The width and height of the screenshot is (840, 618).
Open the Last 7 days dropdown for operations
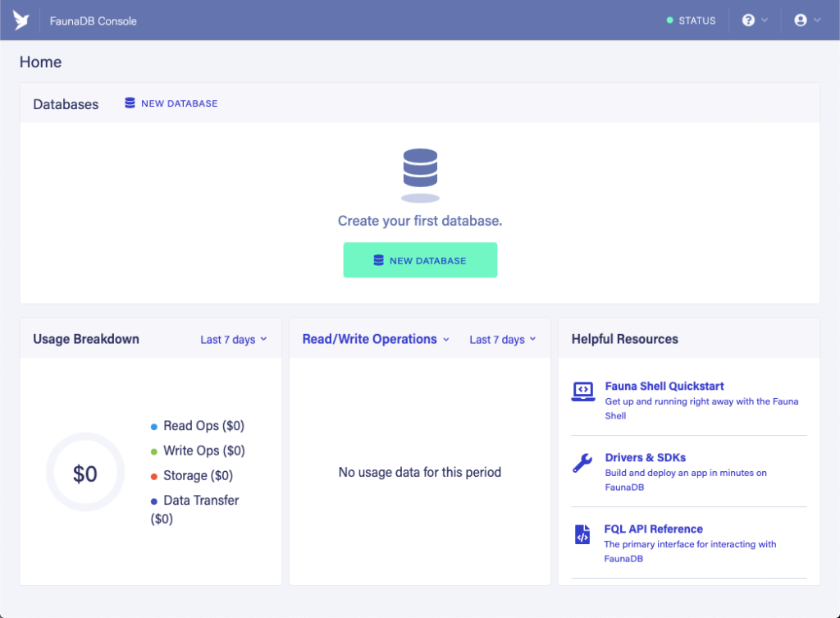503,338
